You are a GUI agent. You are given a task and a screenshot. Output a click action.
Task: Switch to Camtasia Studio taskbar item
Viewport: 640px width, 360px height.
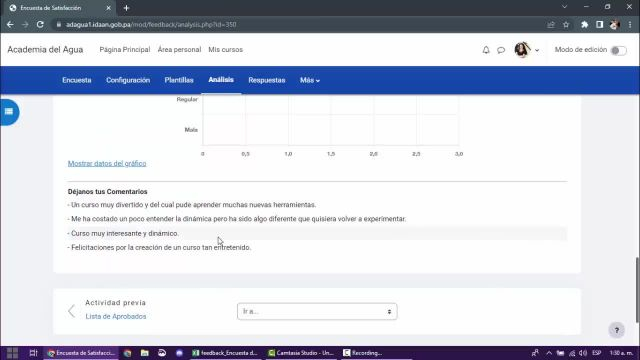[x=301, y=353]
